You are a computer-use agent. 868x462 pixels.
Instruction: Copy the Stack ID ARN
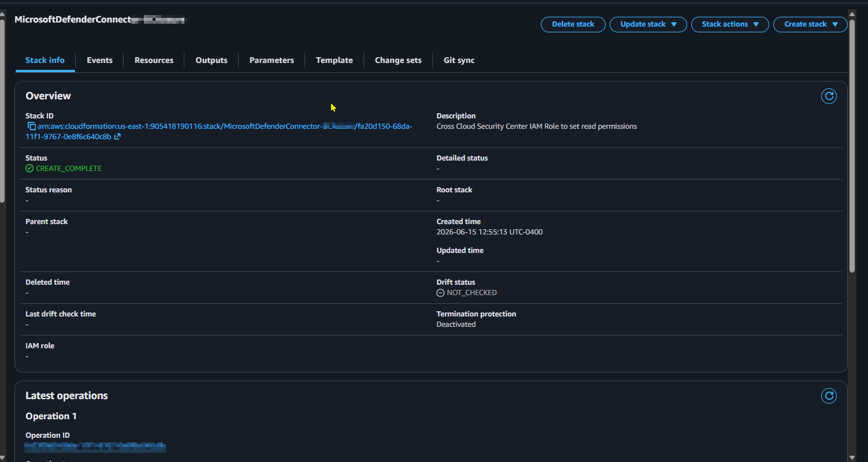(x=32, y=126)
